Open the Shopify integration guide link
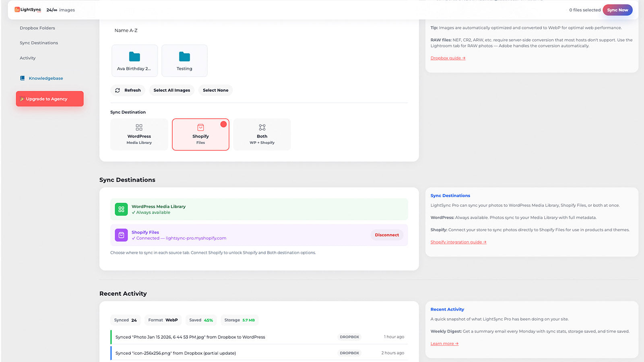The image size is (644, 362). (458, 242)
